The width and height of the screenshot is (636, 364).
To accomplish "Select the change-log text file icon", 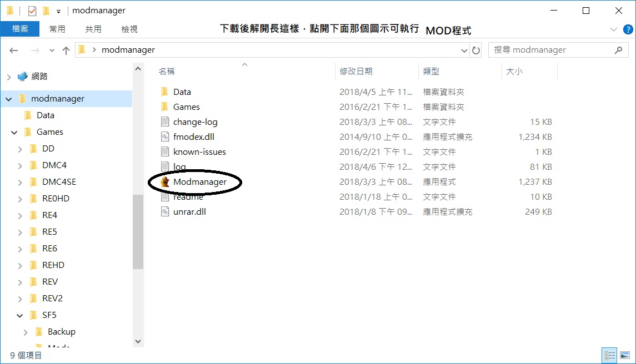I will tap(164, 122).
